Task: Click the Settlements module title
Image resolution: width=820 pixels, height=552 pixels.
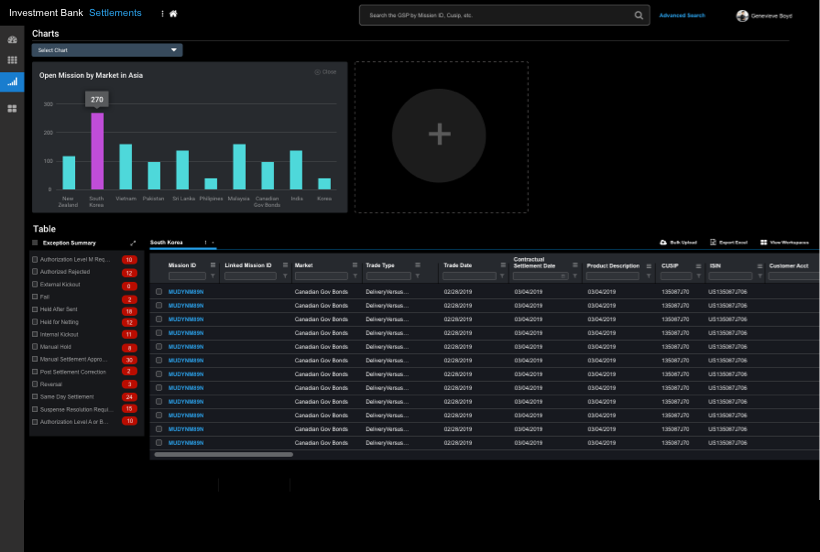Action: click(x=115, y=13)
